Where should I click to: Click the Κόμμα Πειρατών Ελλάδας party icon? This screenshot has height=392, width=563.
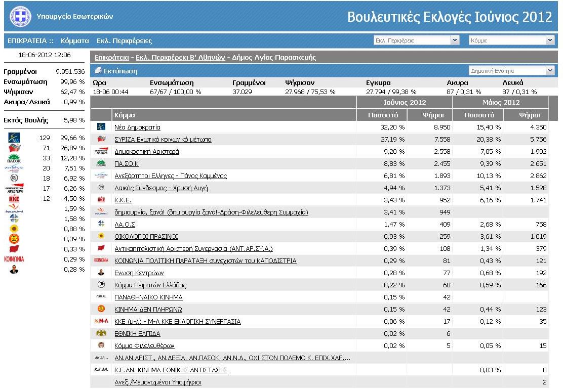pyautogui.click(x=101, y=285)
